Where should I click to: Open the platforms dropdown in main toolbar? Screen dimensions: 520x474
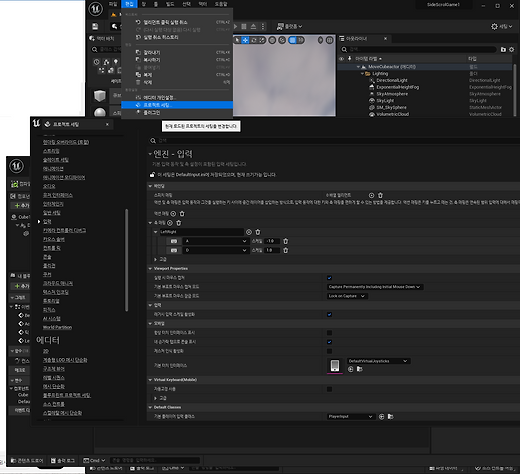coord(289,26)
